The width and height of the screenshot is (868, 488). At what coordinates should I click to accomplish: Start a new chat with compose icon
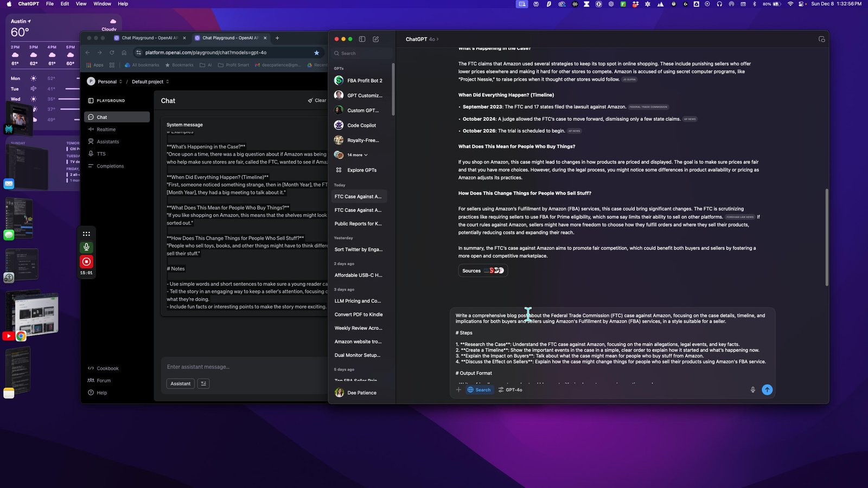[376, 39]
